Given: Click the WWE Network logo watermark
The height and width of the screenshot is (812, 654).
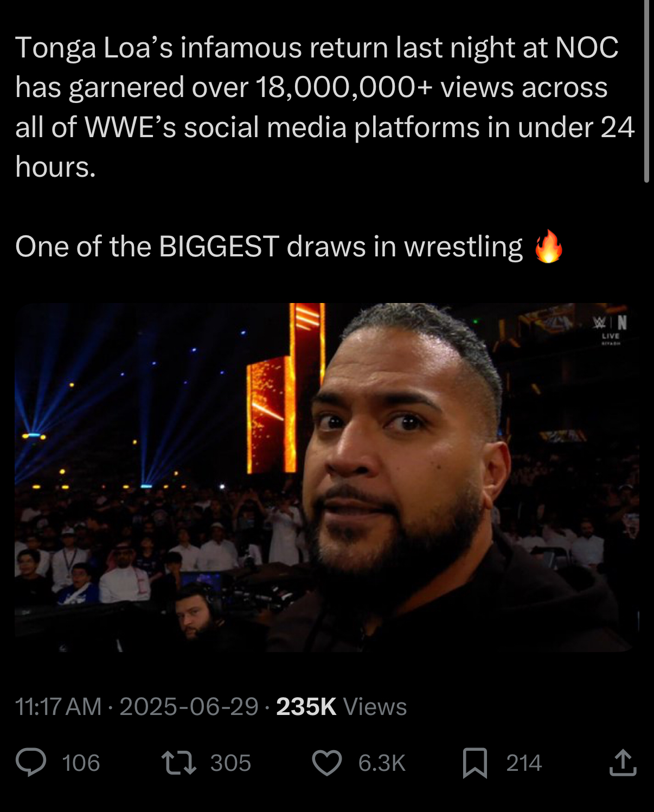Looking at the screenshot, I should click(610, 323).
